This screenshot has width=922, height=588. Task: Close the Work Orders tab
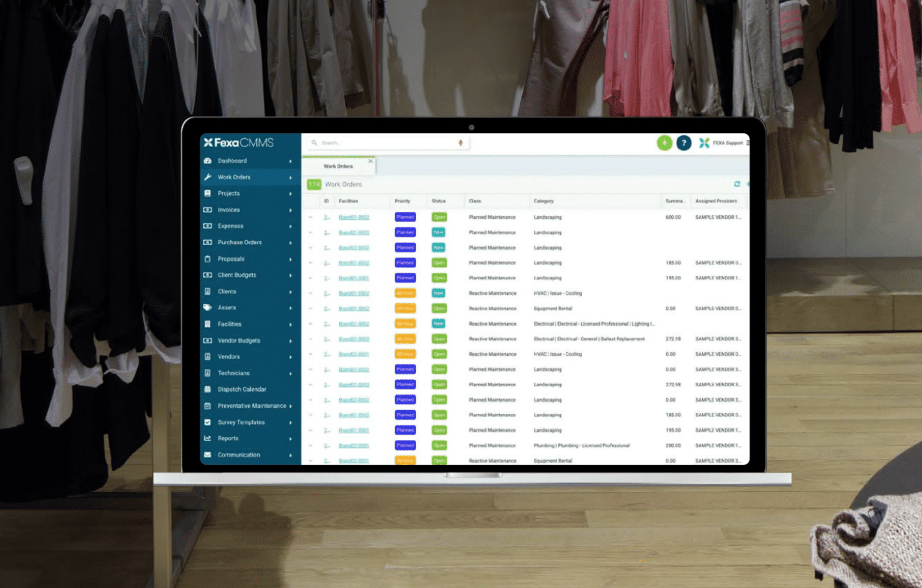point(370,161)
